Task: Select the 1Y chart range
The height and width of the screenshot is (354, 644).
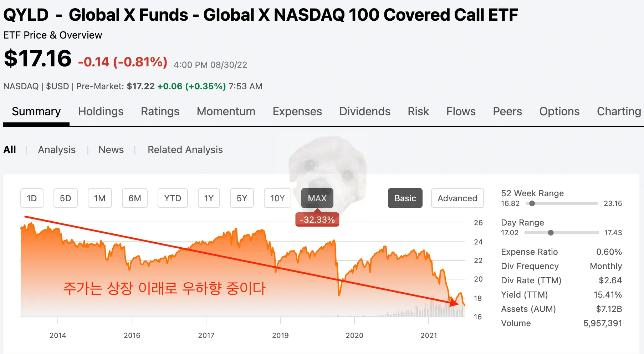Action: 209,198
